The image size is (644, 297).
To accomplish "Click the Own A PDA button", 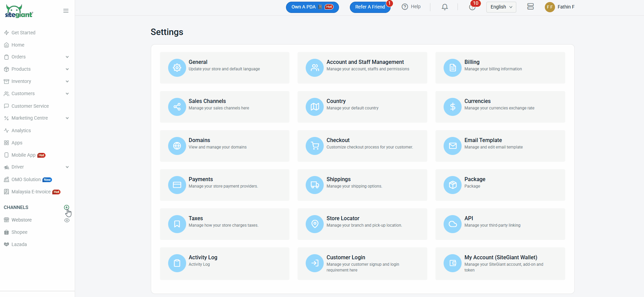I will 312,7.
